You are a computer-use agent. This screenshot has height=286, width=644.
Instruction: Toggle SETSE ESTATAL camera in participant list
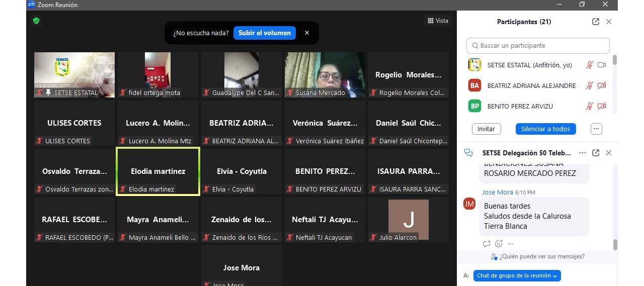point(601,65)
